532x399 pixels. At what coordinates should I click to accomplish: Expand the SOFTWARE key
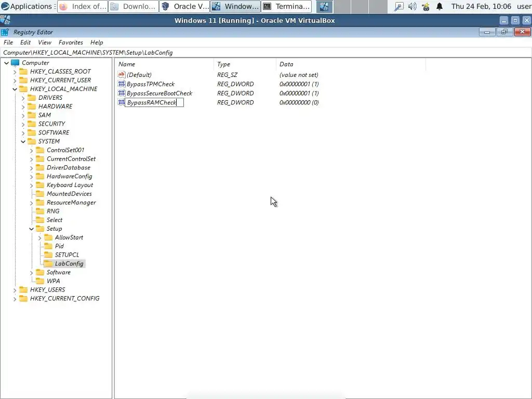point(23,132)
